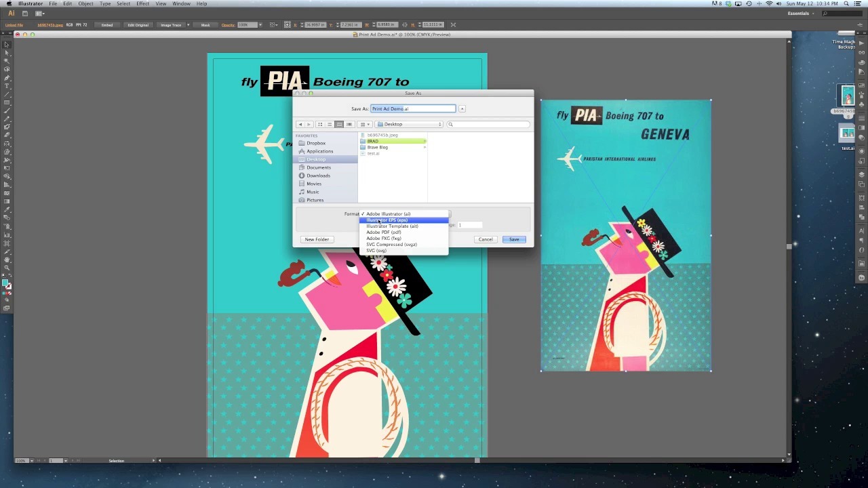Choose Adobe PDF (pdf) from the format list
This screenshot has height=488, width=868.
tap(384, 232)
